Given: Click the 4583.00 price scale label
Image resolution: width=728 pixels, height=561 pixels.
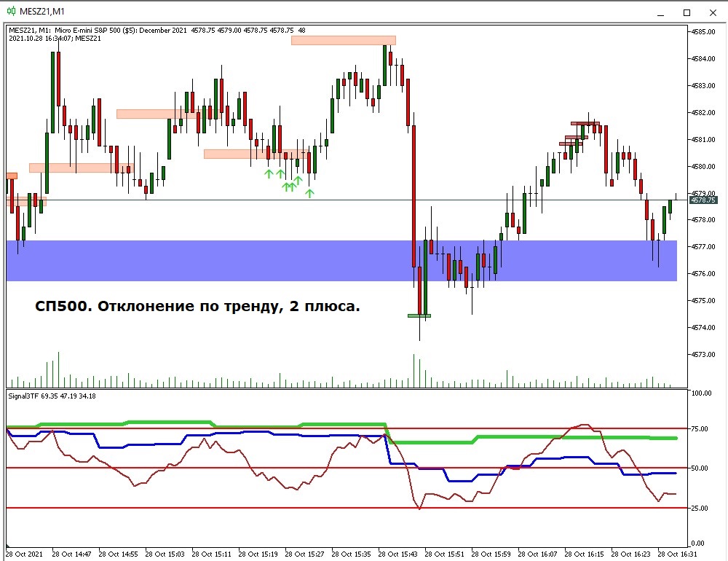Looking at the screenshot, I should pyautogui.click(x=703, y=85).
